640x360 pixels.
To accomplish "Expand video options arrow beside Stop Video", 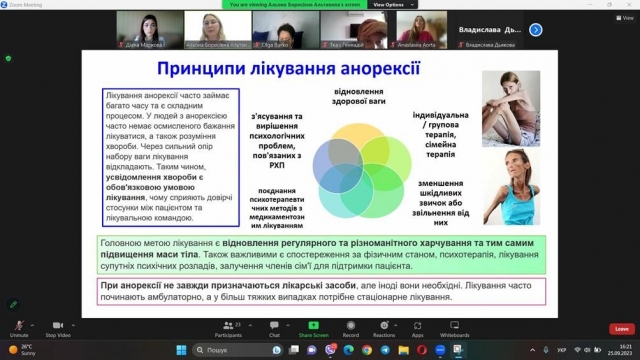I will 73,325.
